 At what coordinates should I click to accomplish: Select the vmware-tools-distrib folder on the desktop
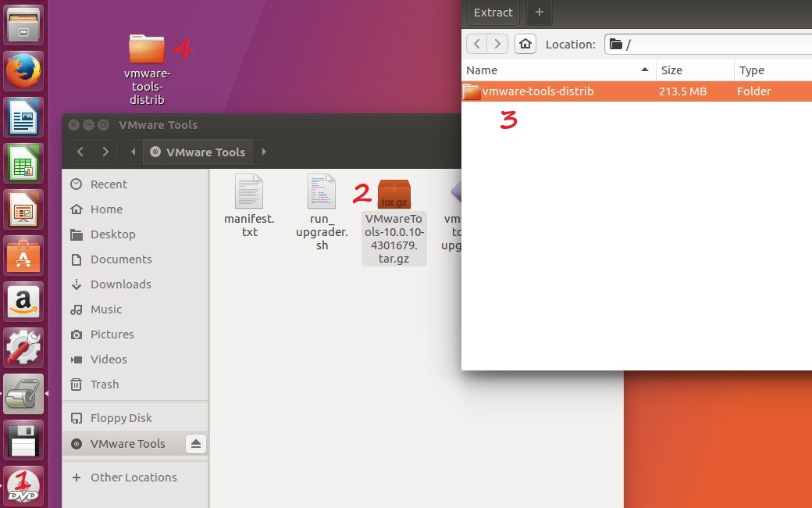tap(147, 70)
